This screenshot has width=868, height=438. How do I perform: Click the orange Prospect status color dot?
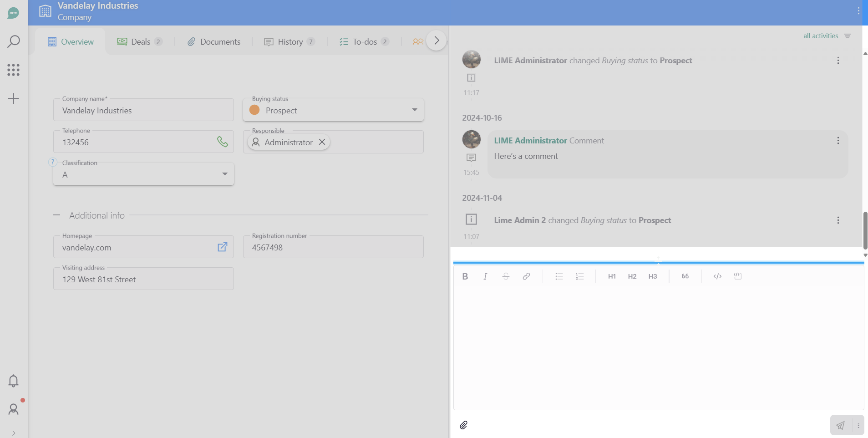254,110
